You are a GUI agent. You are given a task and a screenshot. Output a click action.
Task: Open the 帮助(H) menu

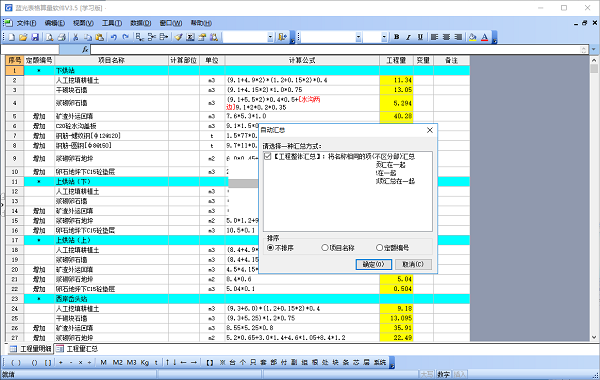(201, 23)
